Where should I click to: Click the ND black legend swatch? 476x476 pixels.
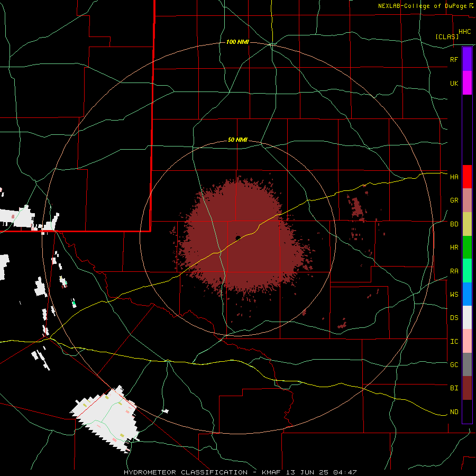pyautogui.click(x=467, y=411)
